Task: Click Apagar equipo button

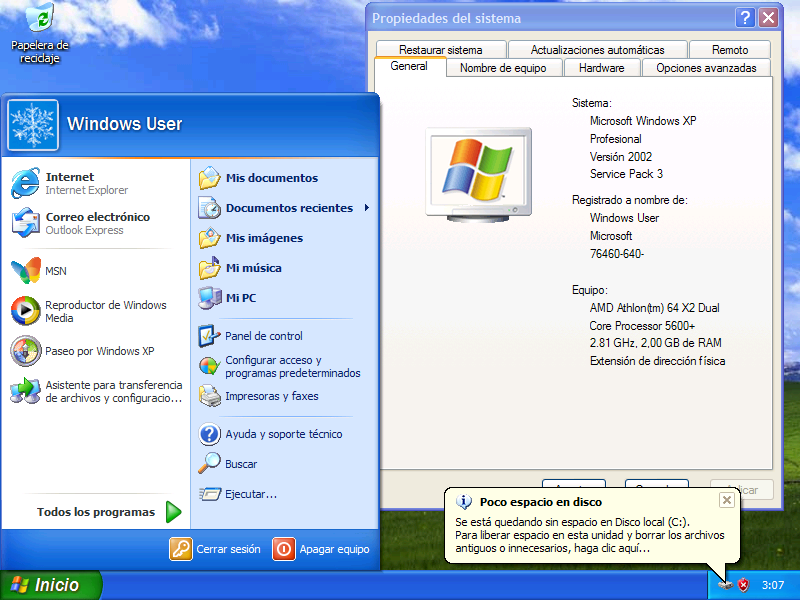Action: click(x=321, y=549)
